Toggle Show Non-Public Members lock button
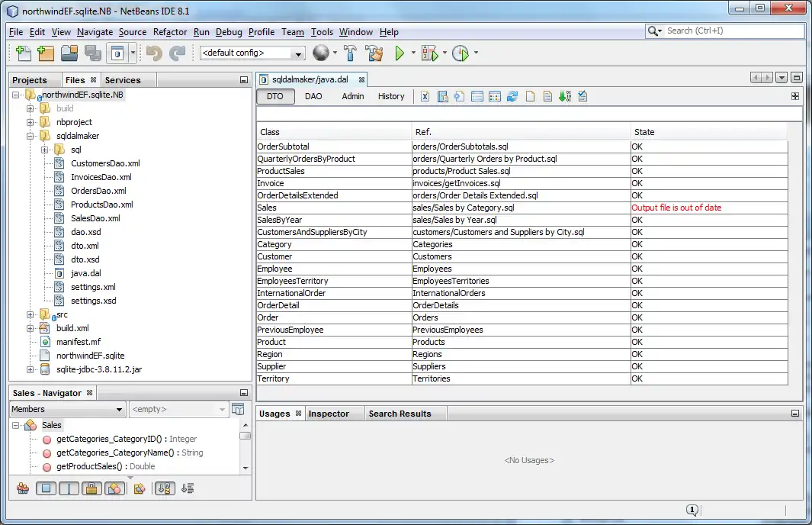The image size is (812, 525). click(x=92, y=488)
